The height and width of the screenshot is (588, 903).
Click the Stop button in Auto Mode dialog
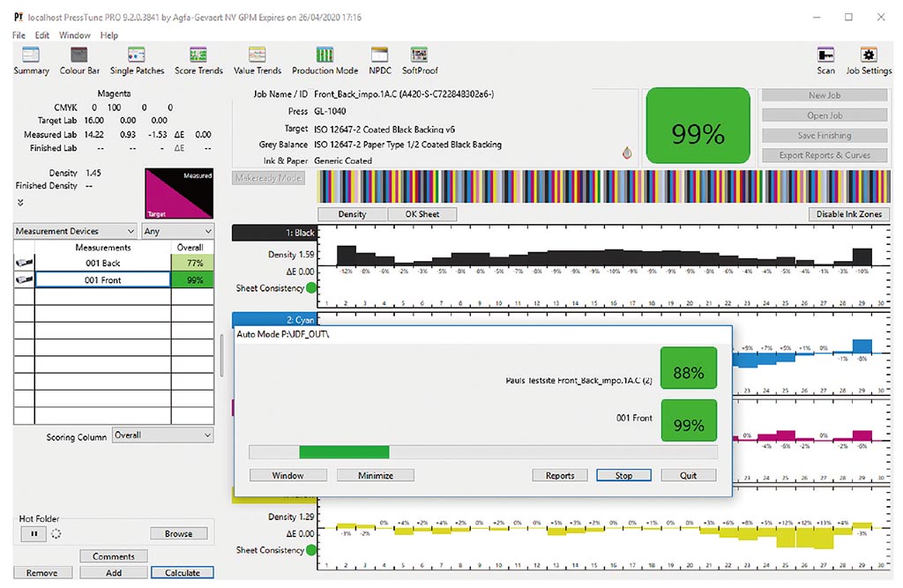click(623, 475)
